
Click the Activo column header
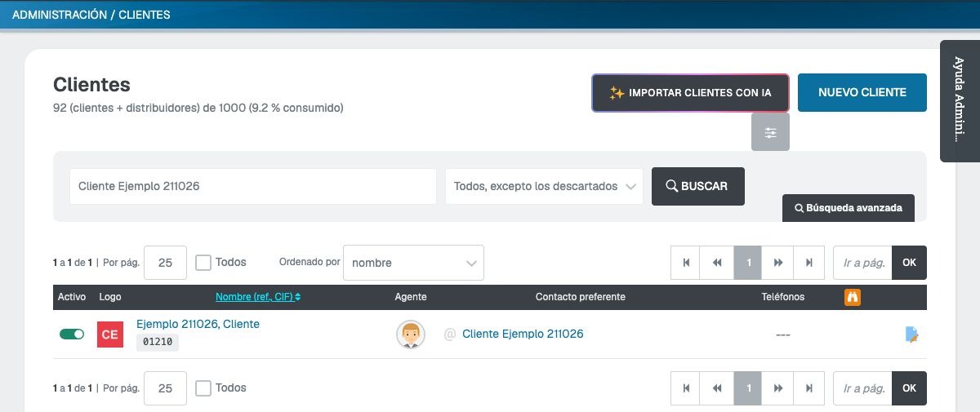point(72,297)
